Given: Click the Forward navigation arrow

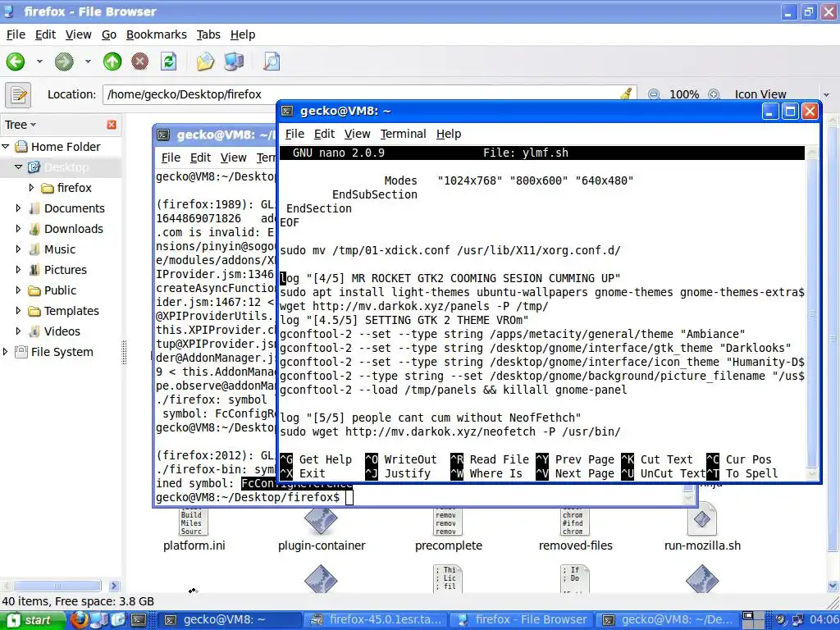Looking at the screenshot, I should [64, 62].
